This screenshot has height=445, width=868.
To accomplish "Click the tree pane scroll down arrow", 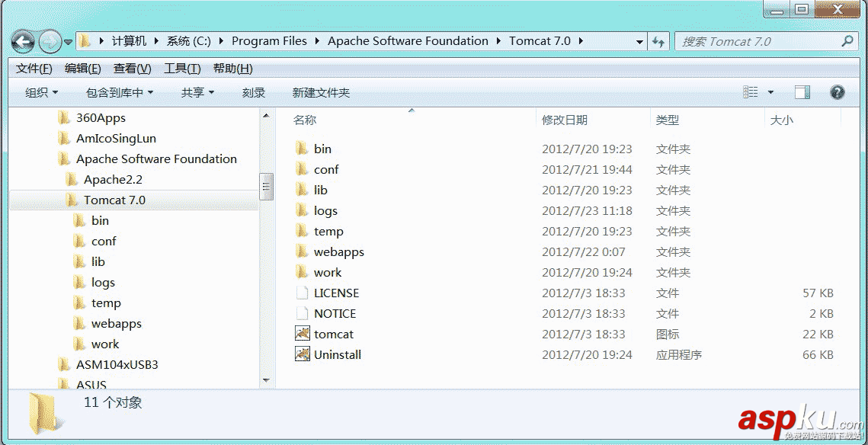I will pyautogui.click(x=266, y=381).
